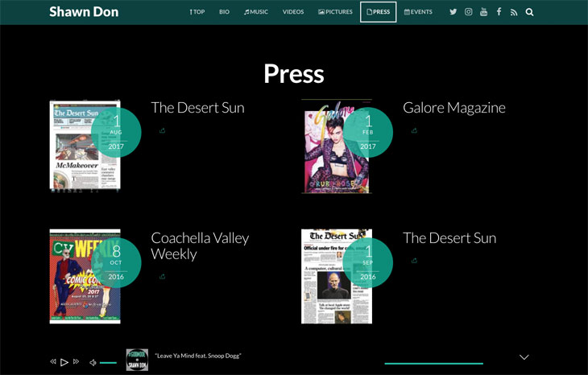Adjust the volume slider in the player
Image resolution: width=588 pixels, height=375 pixels.
tap(109, 363)
